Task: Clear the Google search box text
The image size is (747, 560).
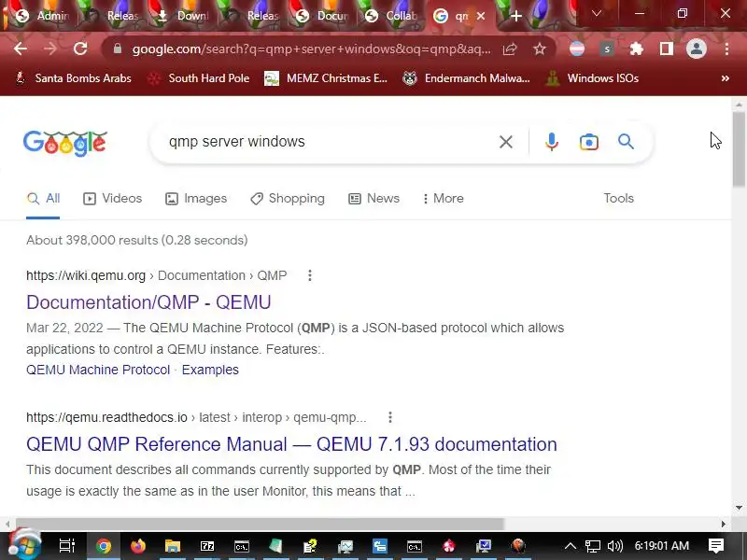Action: pyautogui.click(x=506, y=142)
